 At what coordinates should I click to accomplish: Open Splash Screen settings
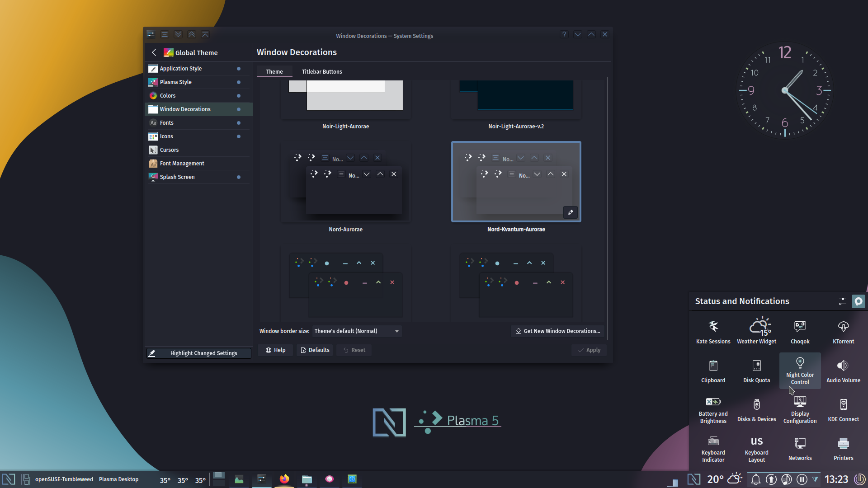[198, 177]
